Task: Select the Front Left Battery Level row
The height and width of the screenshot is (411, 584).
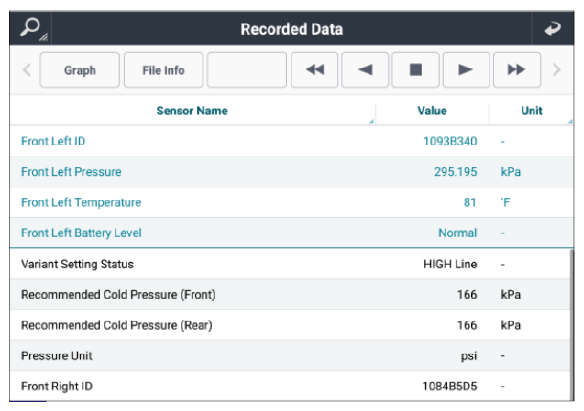Action: pyautogui.click(x=292, y=233)
